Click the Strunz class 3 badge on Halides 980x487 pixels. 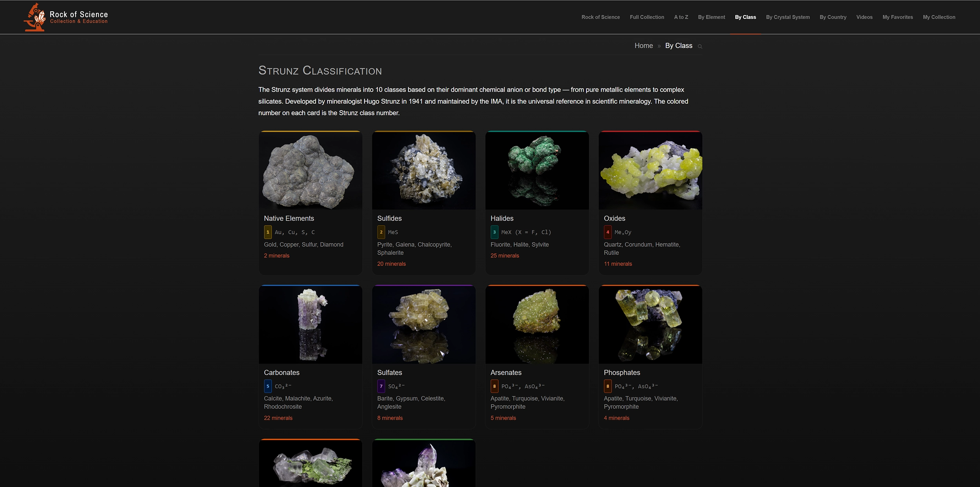494,232
